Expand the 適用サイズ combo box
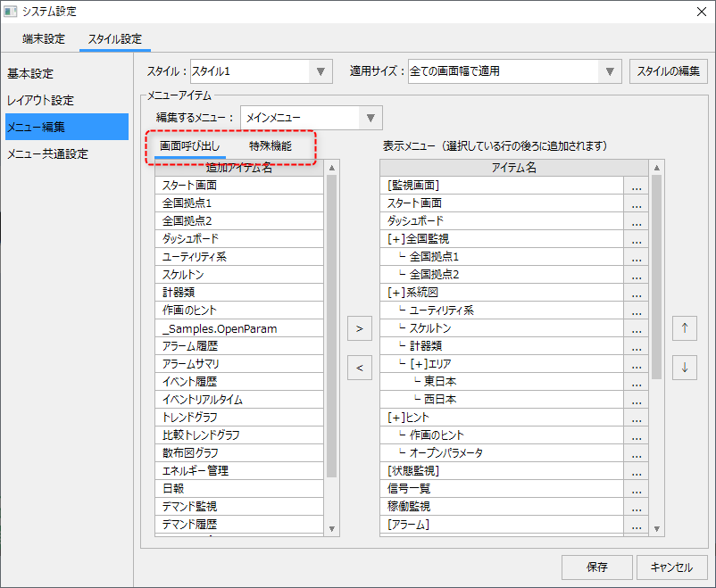 [611, 71]
